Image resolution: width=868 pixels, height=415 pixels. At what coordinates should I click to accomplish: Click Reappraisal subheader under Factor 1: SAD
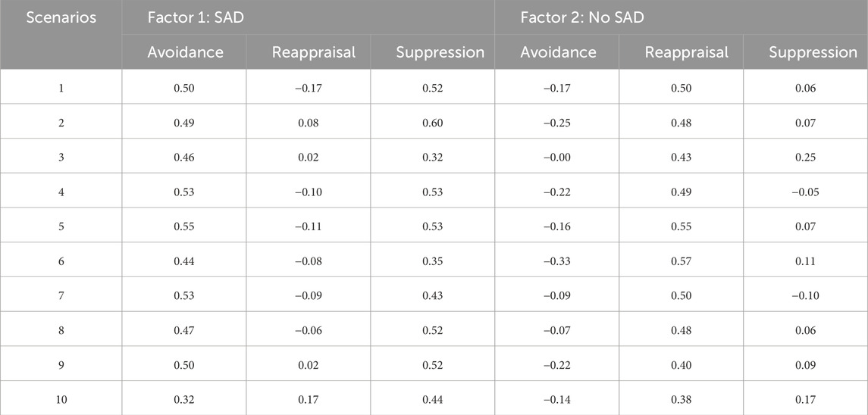313,52
